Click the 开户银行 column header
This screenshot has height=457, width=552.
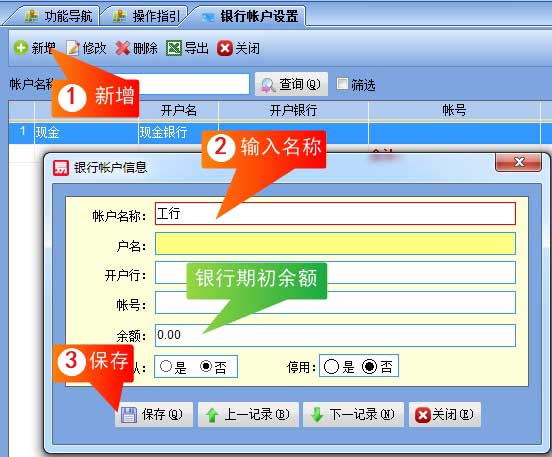coord(293,111)
